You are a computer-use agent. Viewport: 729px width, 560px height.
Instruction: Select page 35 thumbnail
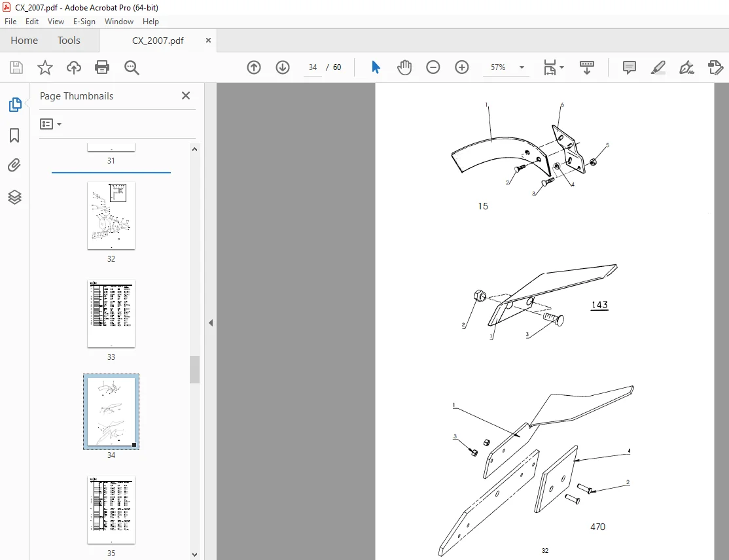pos(111,510)
